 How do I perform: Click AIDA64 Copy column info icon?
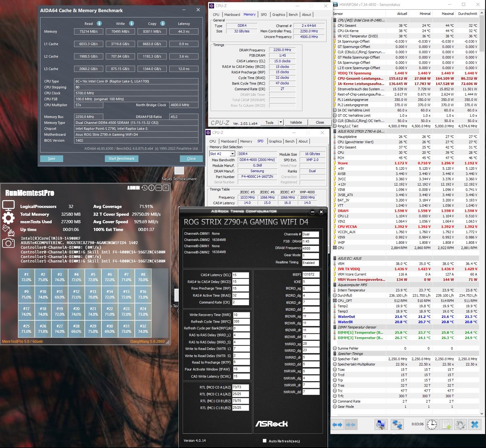163,23
